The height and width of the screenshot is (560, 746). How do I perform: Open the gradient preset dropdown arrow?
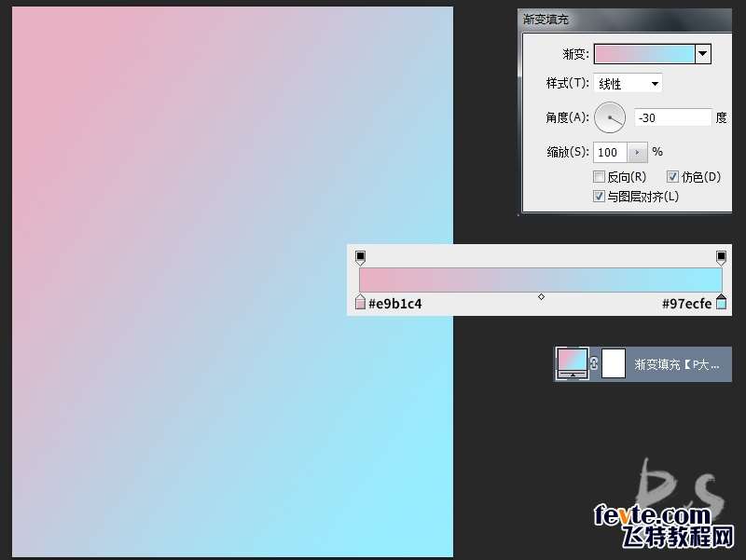(x=703, y=54)
